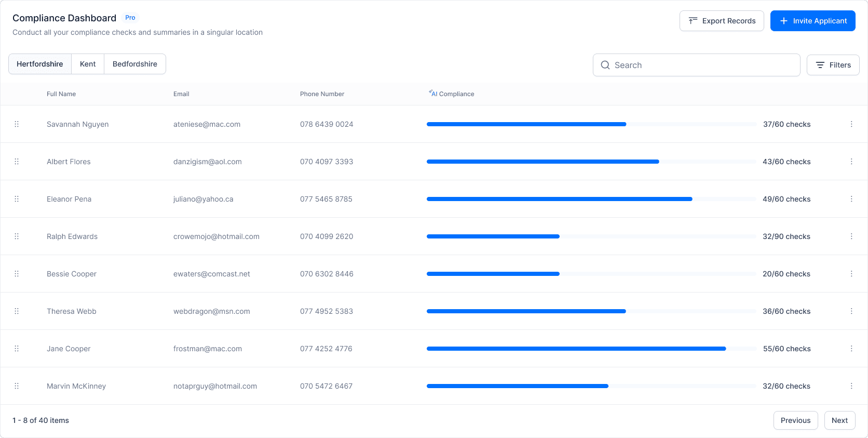Select the name Eleanor Pena
This screenshot has width=868, height=438.
[x=69, y=199]
